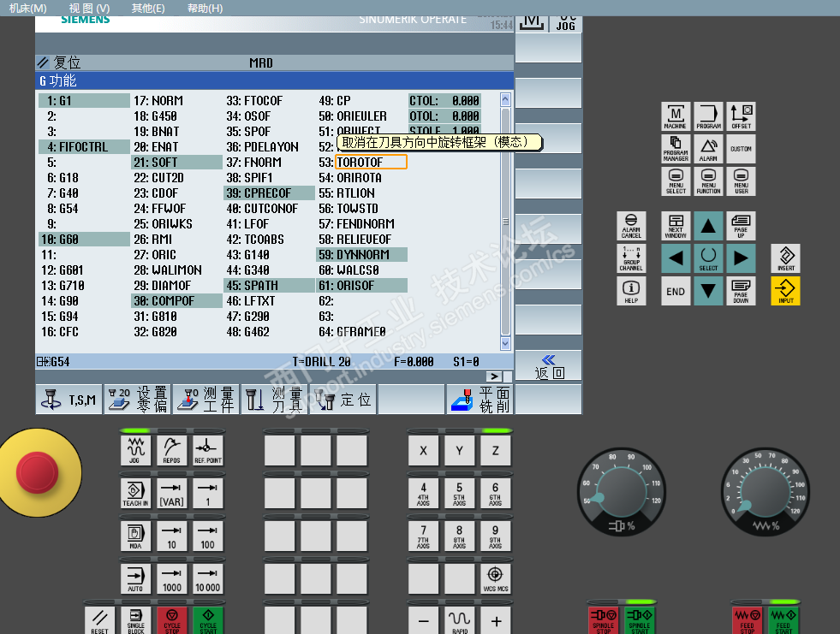The image size is (840, 634).
Task: Open the 帮助(H) menu
Action: tap(205, 8)
